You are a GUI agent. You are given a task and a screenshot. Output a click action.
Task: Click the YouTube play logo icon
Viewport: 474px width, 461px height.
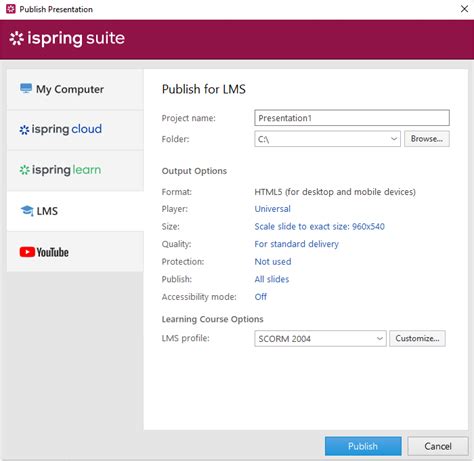(27, 252)
